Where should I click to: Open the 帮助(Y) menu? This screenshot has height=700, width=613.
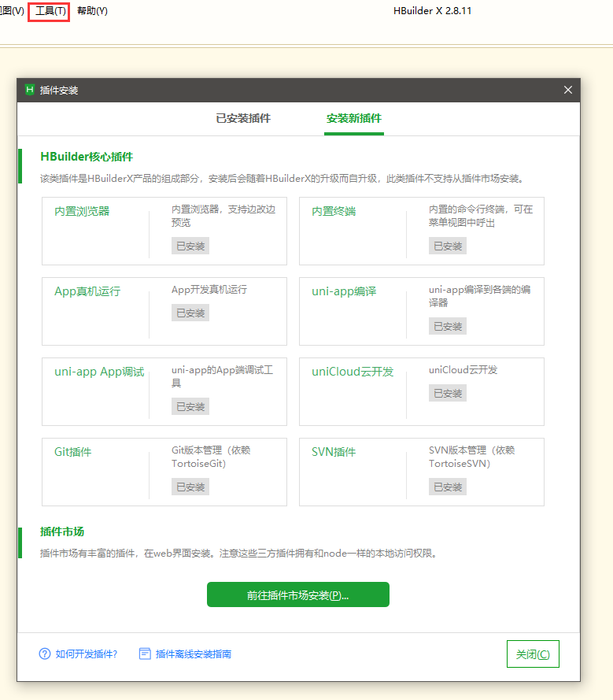[92, 11]
